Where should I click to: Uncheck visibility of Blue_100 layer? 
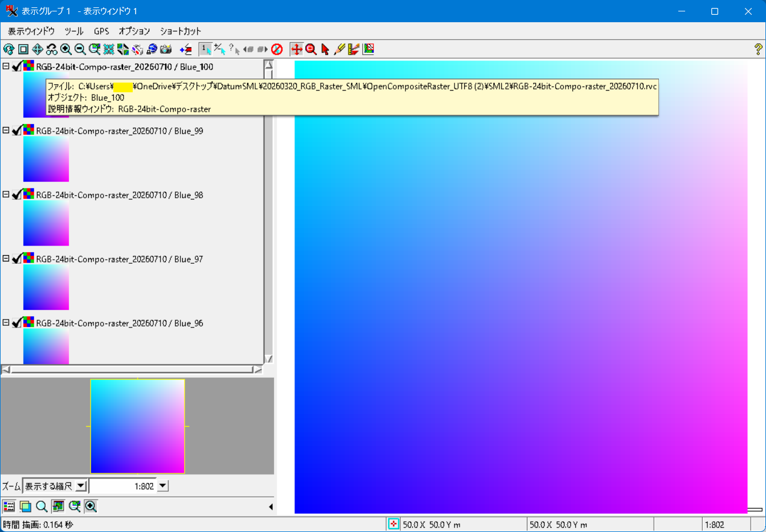pos(17,67)
